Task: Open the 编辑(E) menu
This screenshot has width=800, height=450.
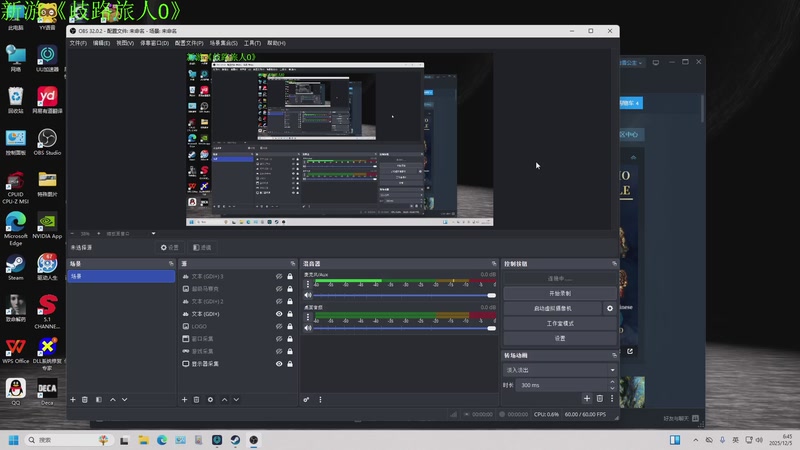Action: coord(101,43)
